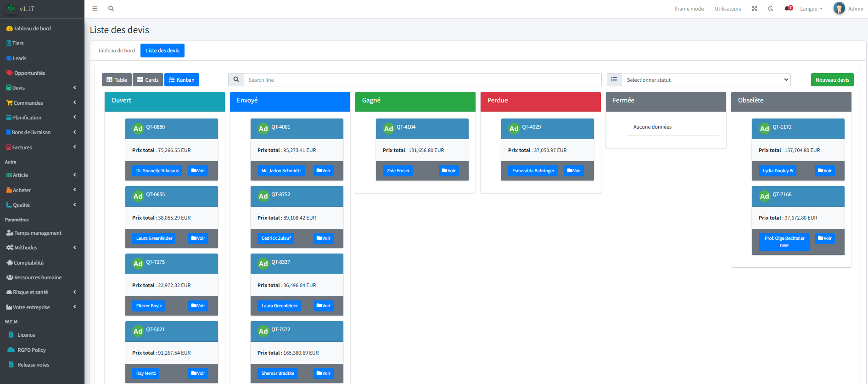
Task: Click the fullscreen expand icon
Action: [754, 9]
